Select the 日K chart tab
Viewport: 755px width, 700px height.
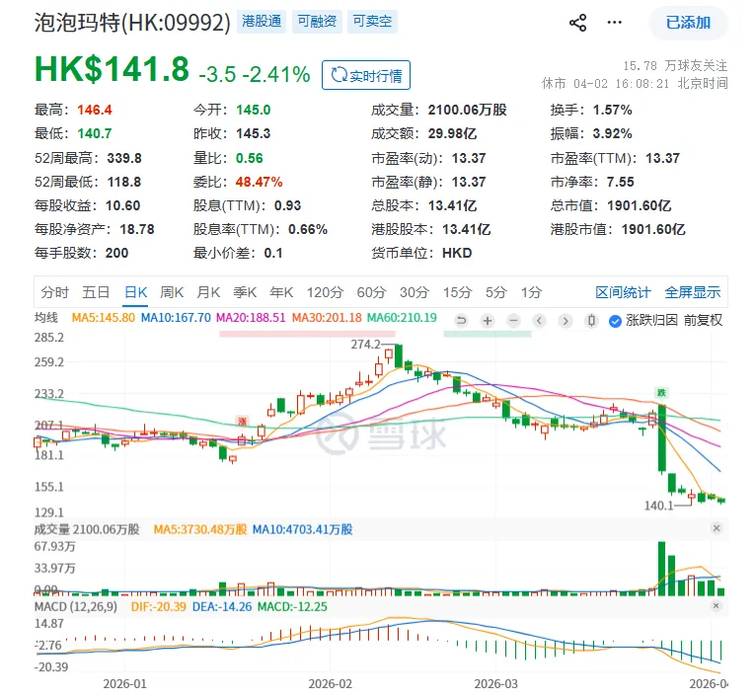pos(136,292)
